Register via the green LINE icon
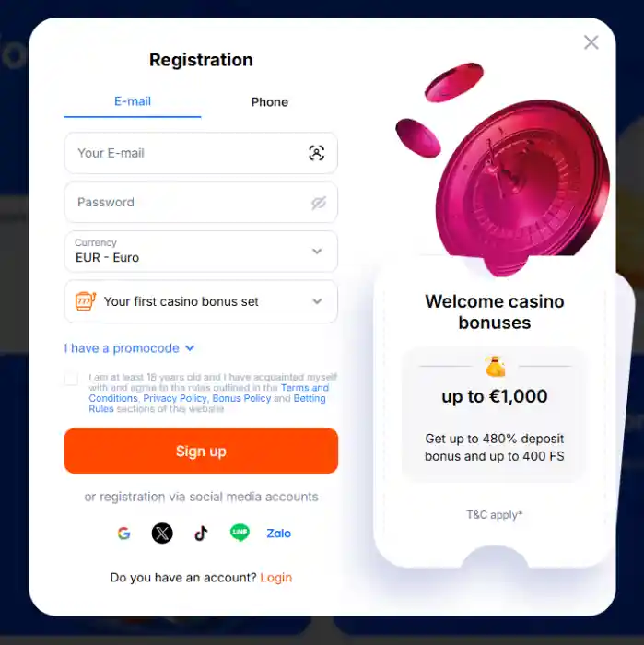The image size is (644, 645). (x=240, y=533)
